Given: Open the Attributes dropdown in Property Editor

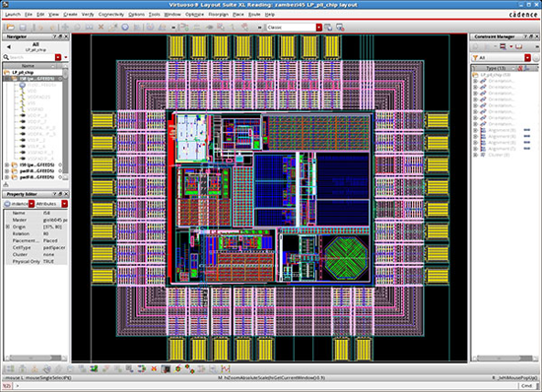Looking at the screenshot, I should tap(64, 204).
